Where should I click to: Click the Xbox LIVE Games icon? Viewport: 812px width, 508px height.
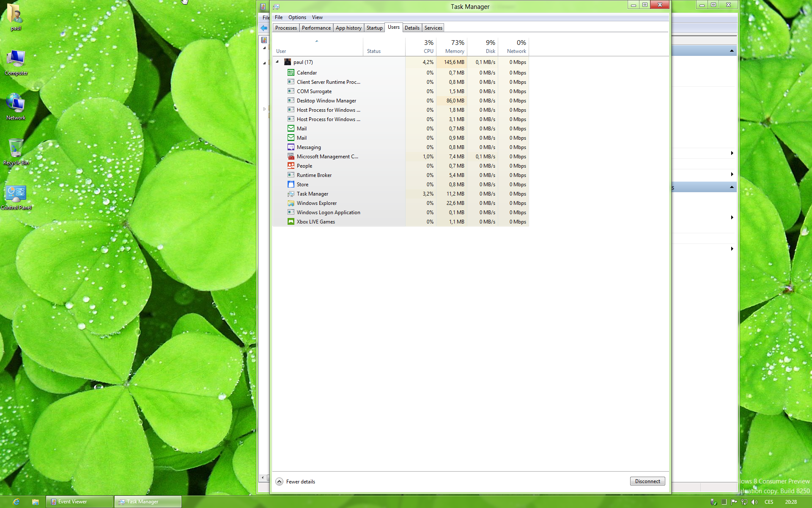tap(291, 222)
